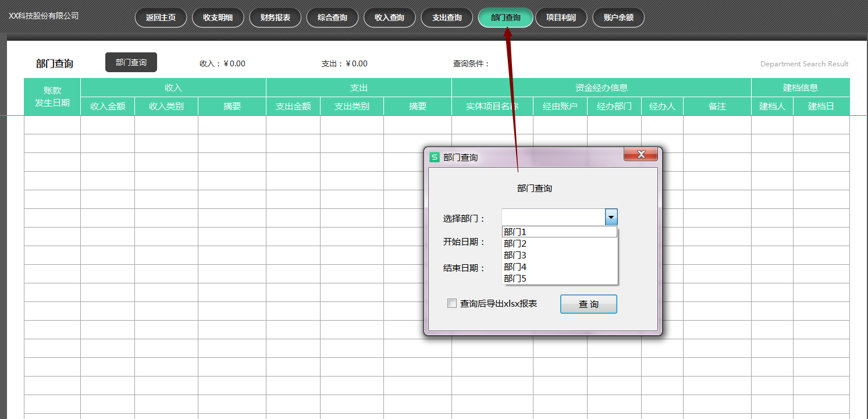Viewport: 868px width, 419px height.
Task: Click the 收入金额 column header
Action: click(108, 106)
